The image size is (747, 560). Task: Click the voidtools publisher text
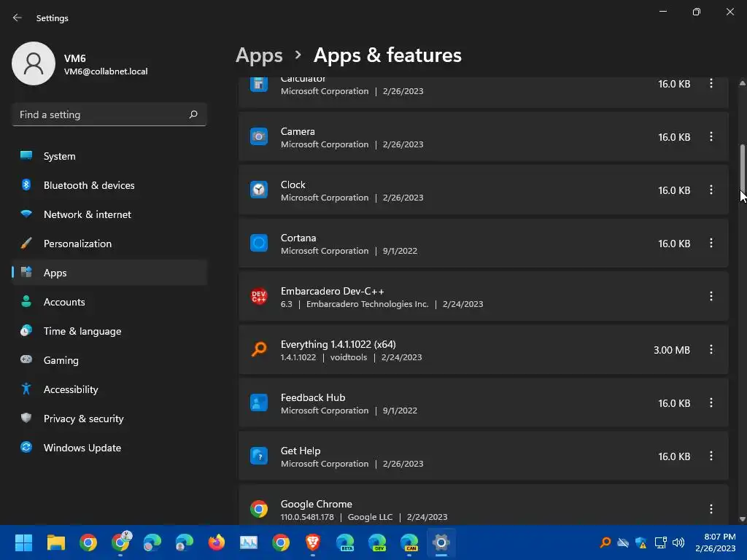tap(349, 357)
